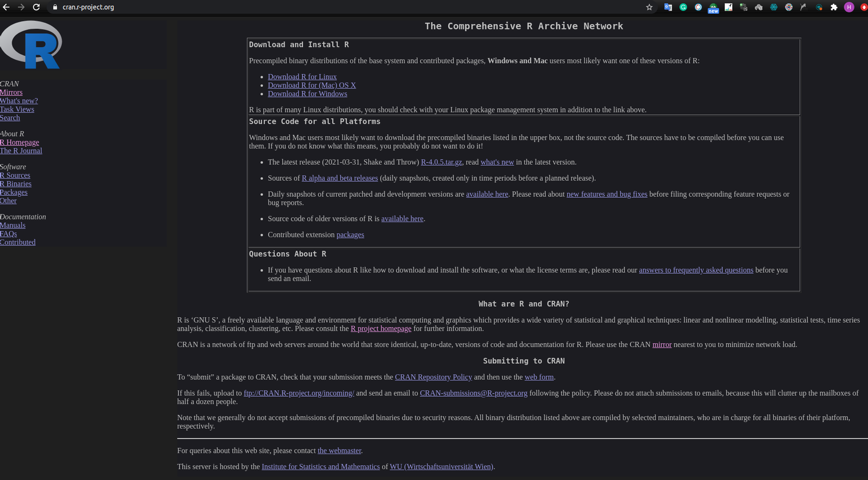Click the colorful globe extension icon
Screen dimensions: 868x480
point(789,7)
